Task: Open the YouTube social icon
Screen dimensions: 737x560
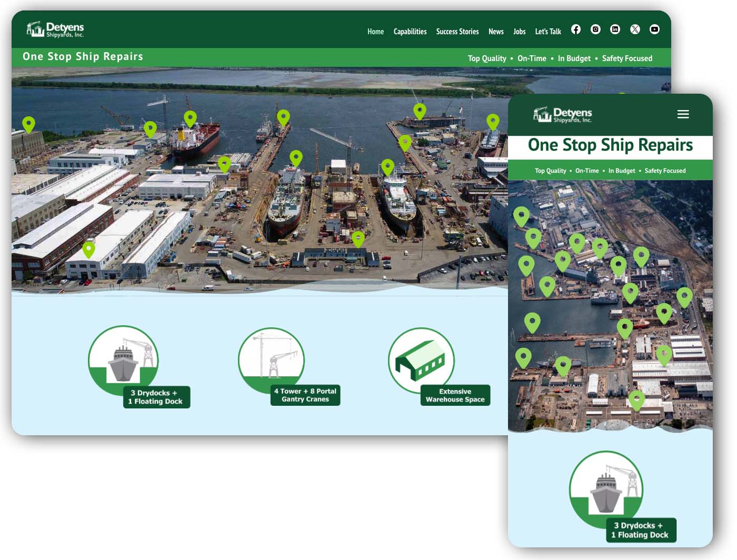Action: 654,29
